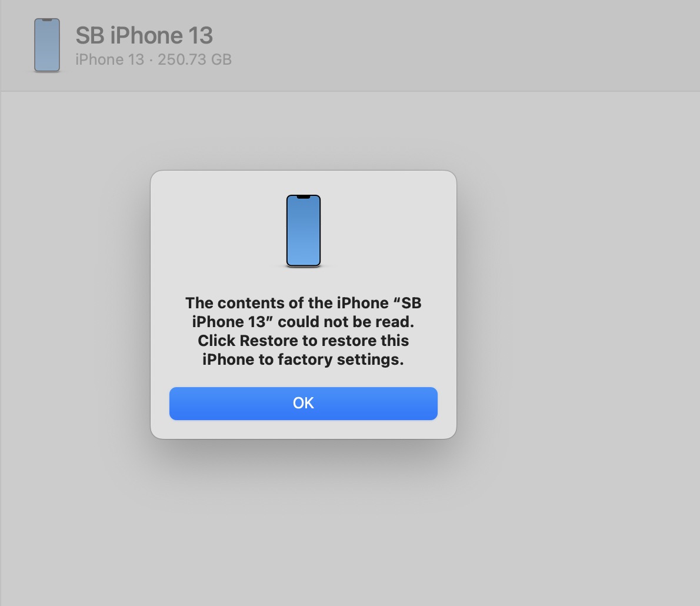This screenshot has height=606, width=700.
Task: Click the "iPhone 13 · 250.73 GB" subtitle
Action: pos(154,59)
